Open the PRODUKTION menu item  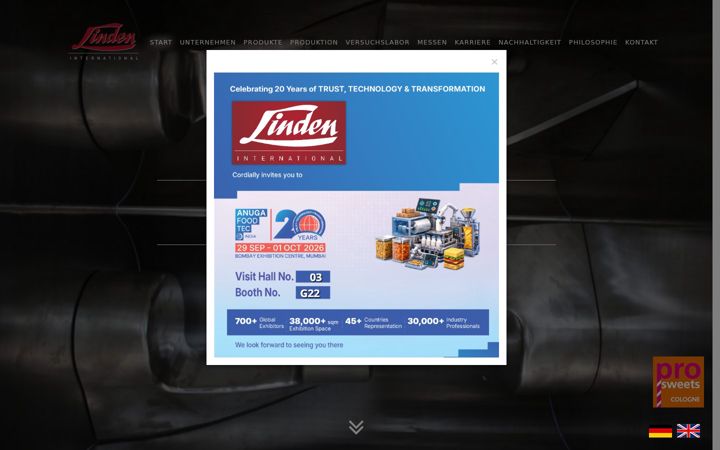click(x=314, y=42)
